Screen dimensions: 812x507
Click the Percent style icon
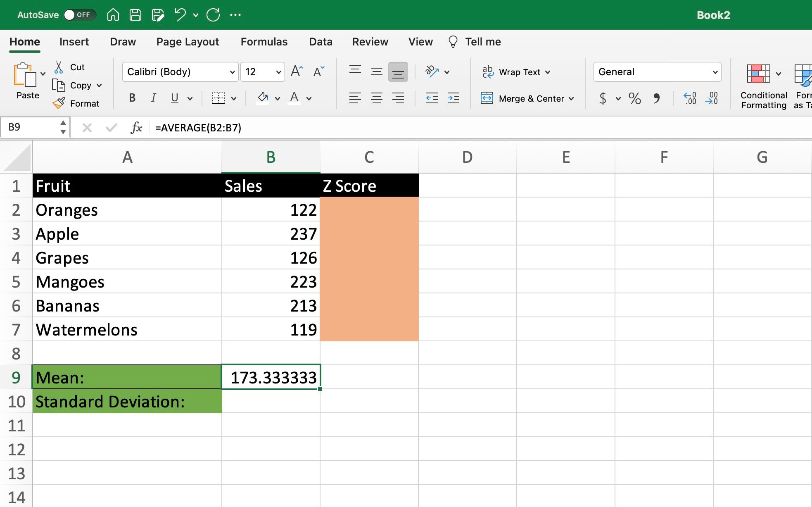634,98
